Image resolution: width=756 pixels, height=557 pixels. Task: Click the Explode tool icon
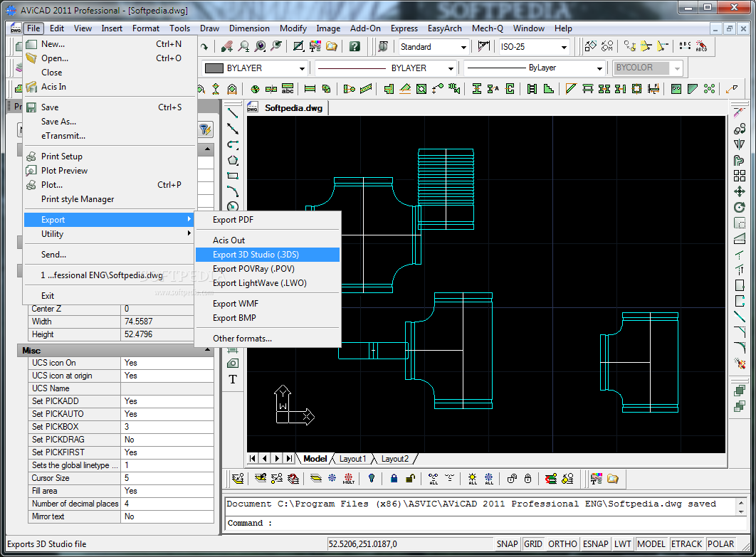pyautogui.click(x=739, y=364)
